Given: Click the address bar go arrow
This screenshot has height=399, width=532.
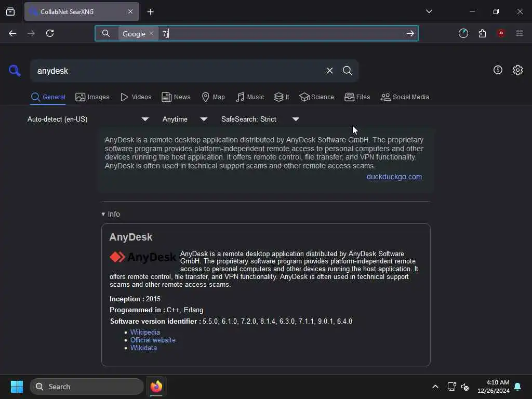Looking at the screenshot, I should pos(410,33).
